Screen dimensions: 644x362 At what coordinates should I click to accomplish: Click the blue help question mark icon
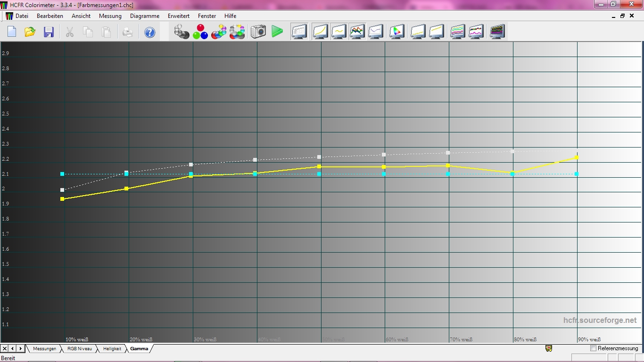click(x=149, y=32)
